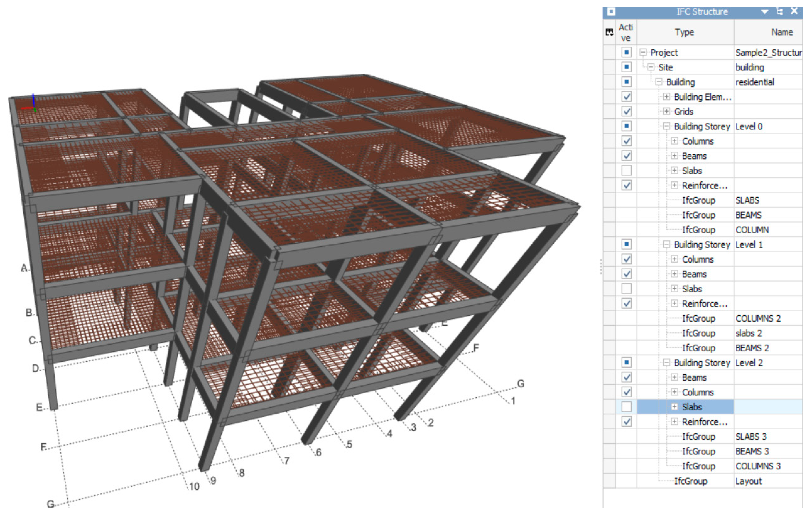Toggle Level 2 Building Storey active indicator
The height and width of the screenshot is (521, 812).
coord(626,362)
